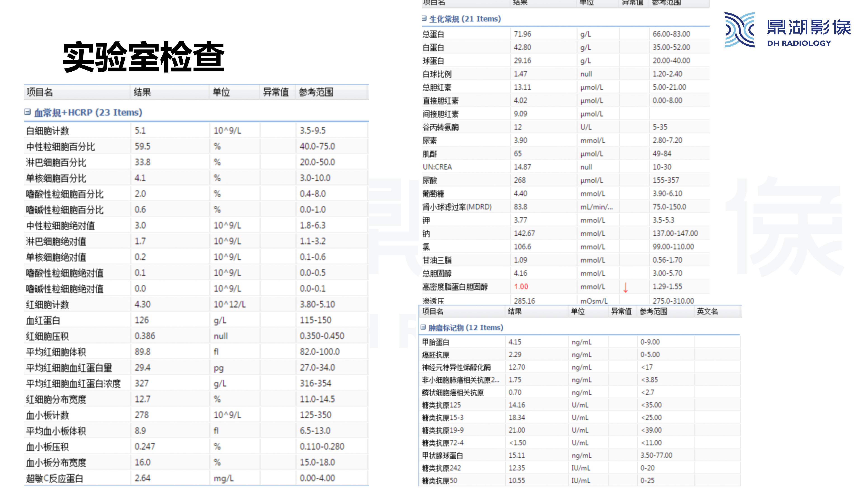Select the red 1.00 abnormal value
This screenshot has width=868, height=488.
(x=521, y=287)
